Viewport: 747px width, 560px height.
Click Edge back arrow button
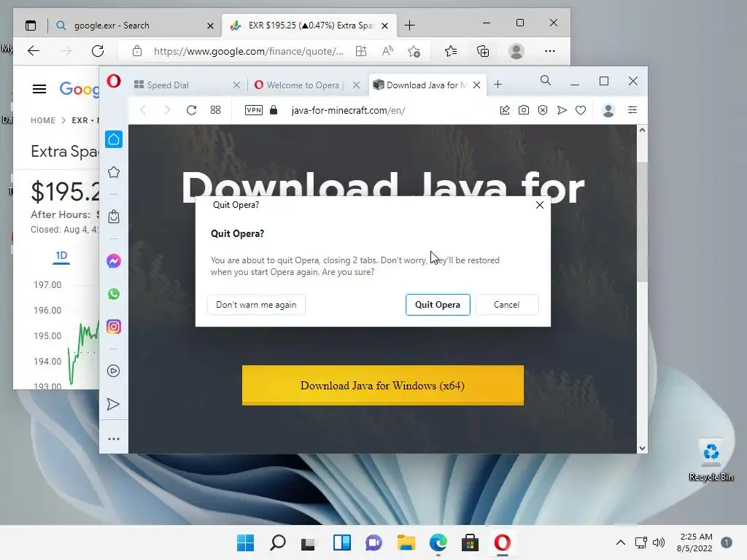[x=34, y=51]
